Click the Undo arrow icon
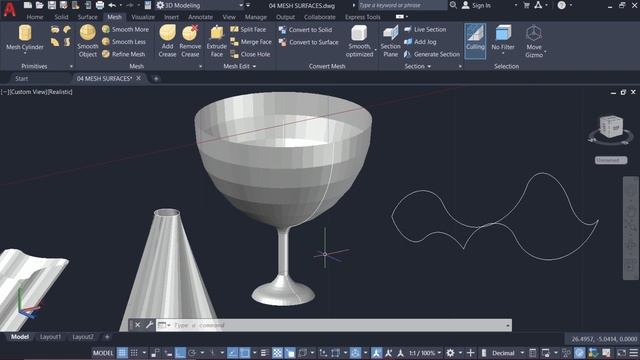 pyautogui.click(x=112, y=5)
